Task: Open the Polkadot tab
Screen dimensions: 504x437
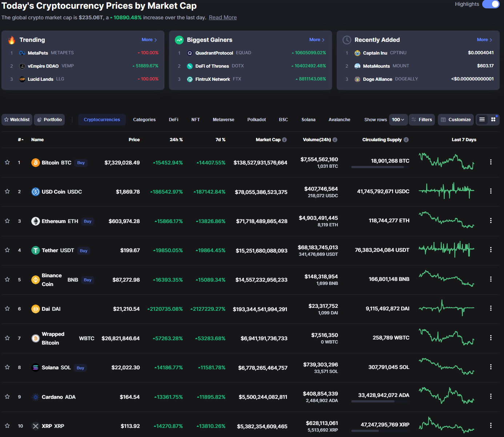Action: coord(257,120)
